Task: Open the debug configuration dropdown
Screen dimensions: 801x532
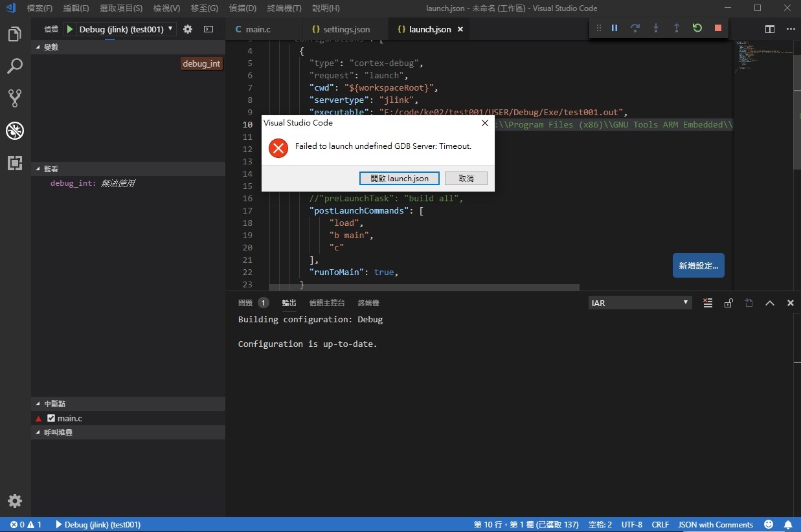Action: (x=127, y=29)
